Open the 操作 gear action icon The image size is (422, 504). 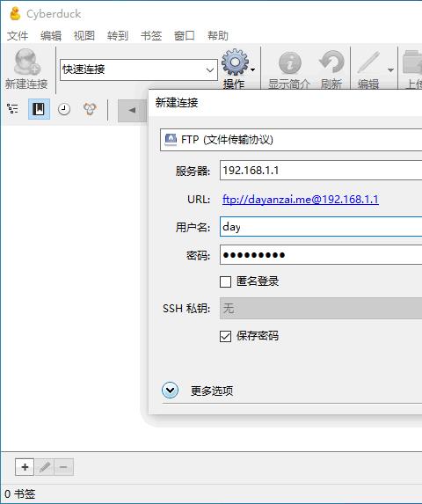coord(235,62)
